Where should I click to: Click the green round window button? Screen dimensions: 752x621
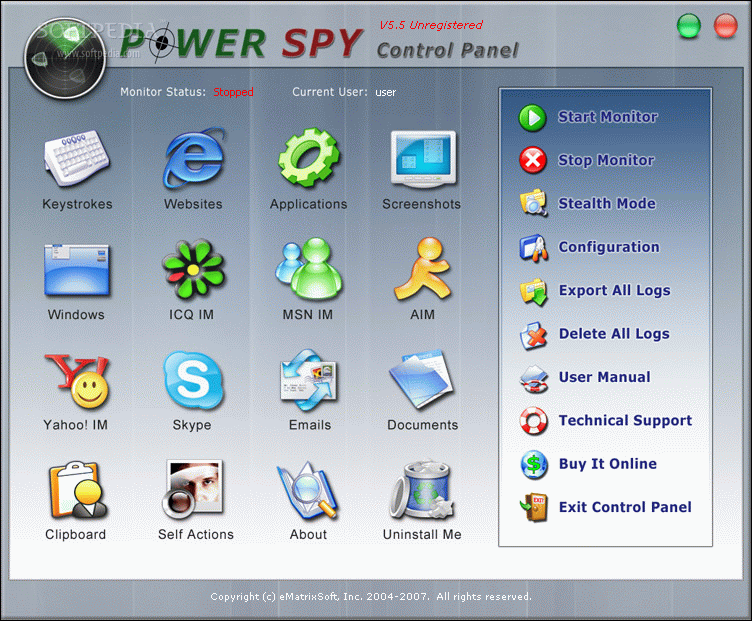pyautogui.click(x=689, y=25)
